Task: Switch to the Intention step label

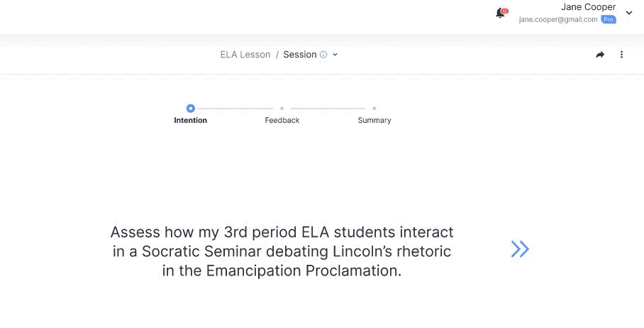Action: click(x=191, y=121)
